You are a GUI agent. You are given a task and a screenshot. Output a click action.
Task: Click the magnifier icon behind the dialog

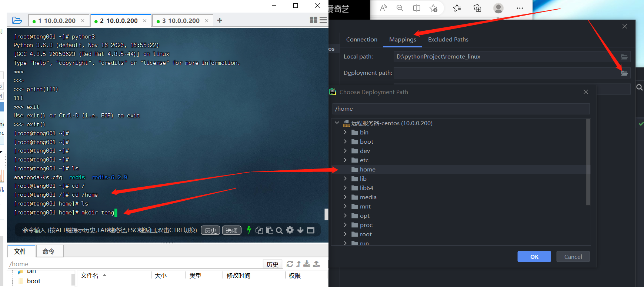(x=640, y=87)
